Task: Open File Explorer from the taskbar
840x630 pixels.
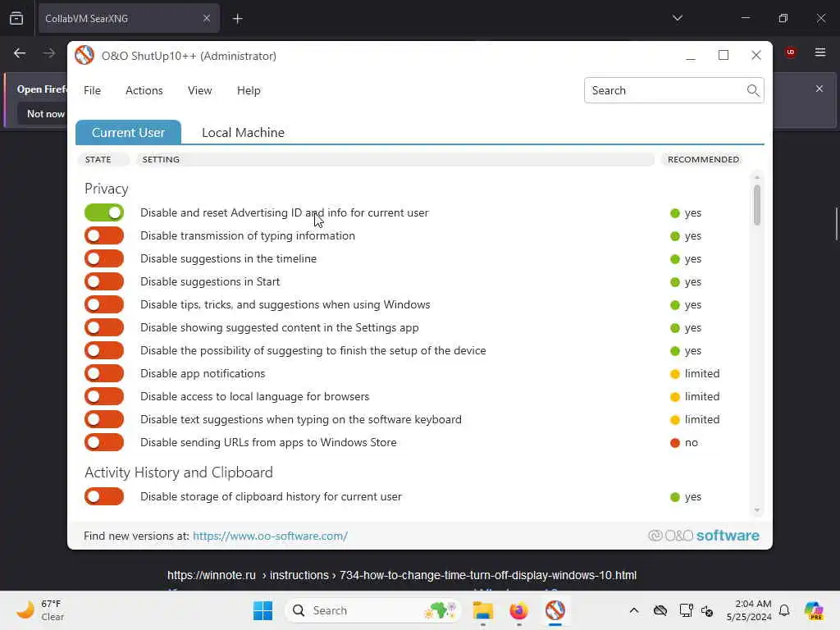Action: tap(482, 610)
